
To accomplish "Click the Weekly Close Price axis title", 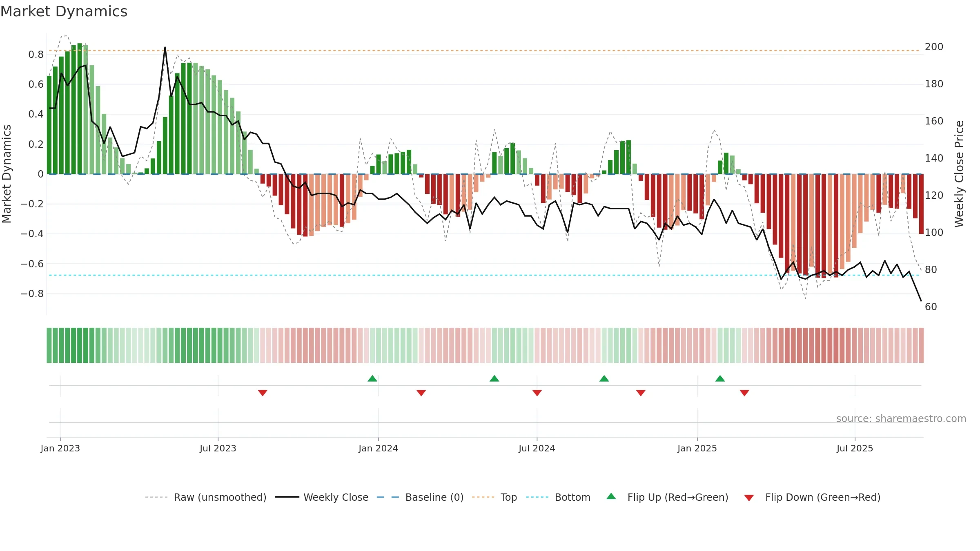I will (x=959, y=174).
